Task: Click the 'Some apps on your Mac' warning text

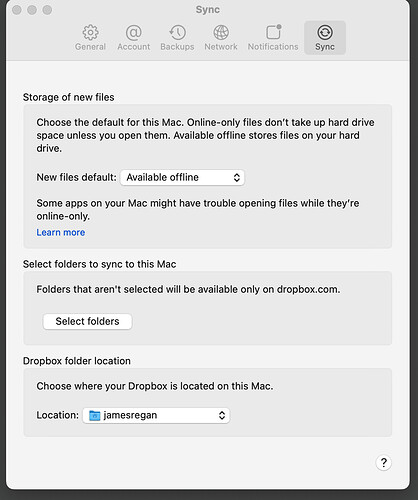Action: point(198,210)
